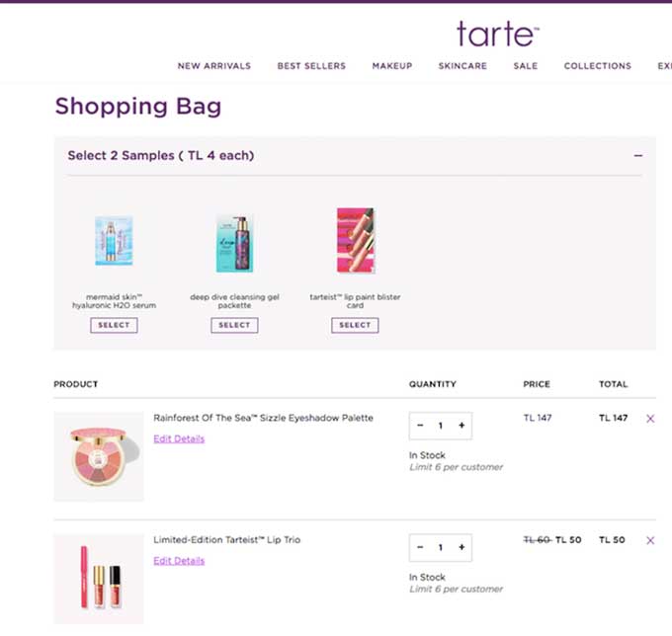Select the deep dive cleansing gel packette sample
Screen dimensions: 672x636
[x=234, y=325]
